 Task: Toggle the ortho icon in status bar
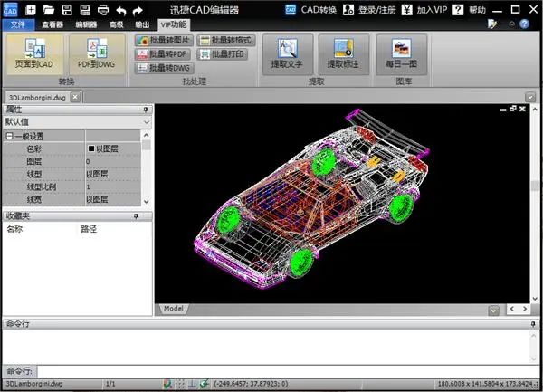192,384
